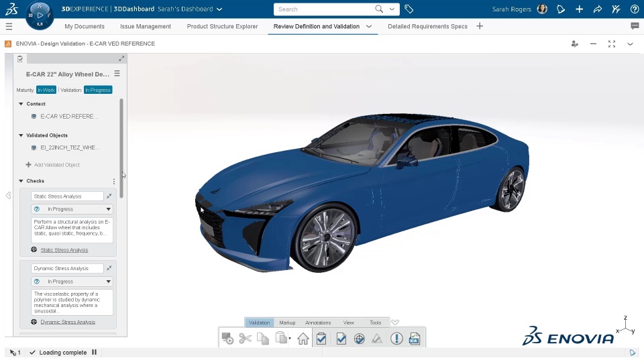Click the highlighter icon in toolbar
Image resolution: width=644 pixels, height=362 pixels.
point(377,339)
